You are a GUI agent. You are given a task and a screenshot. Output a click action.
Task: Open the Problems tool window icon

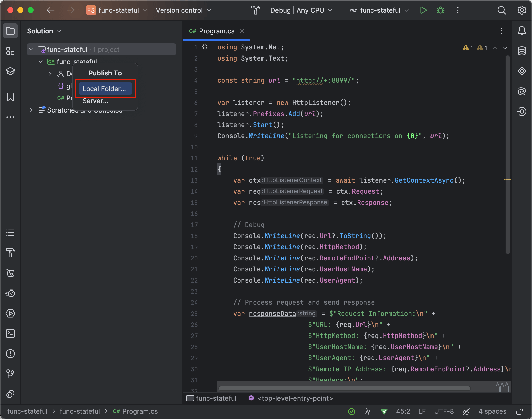[10, 354]
